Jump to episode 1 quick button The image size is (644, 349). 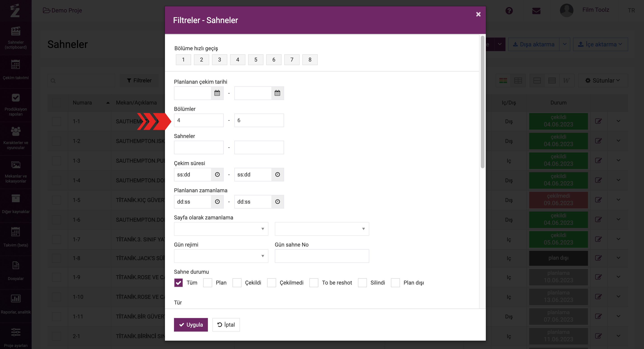183,60
